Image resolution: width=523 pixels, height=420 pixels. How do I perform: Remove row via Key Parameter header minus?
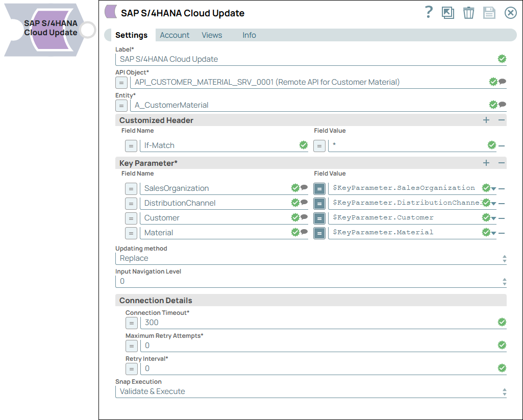pos(502,163)
